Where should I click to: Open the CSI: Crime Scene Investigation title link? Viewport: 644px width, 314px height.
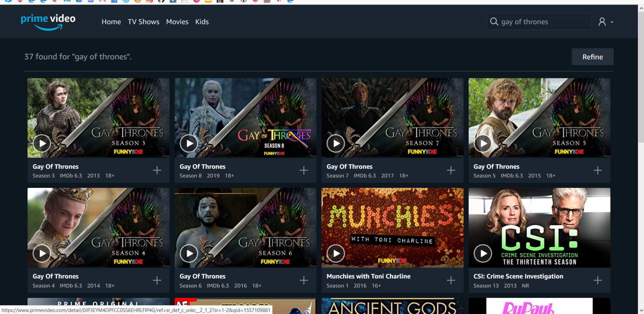pos(518,276)
